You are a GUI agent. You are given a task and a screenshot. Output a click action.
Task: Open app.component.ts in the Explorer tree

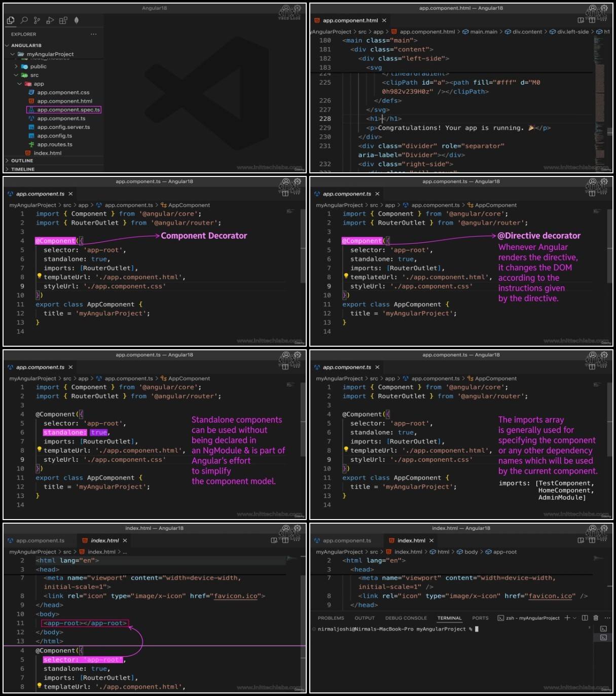(x=61, y=118)
